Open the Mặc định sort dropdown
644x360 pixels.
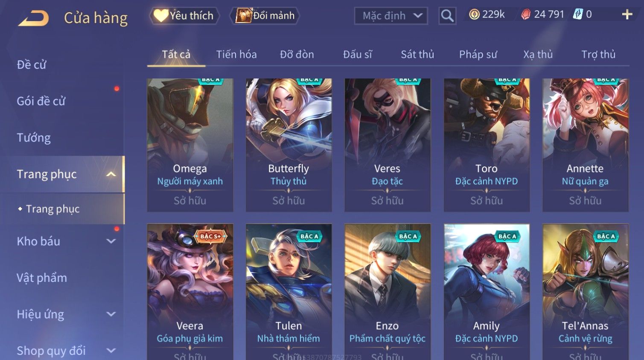391,16
